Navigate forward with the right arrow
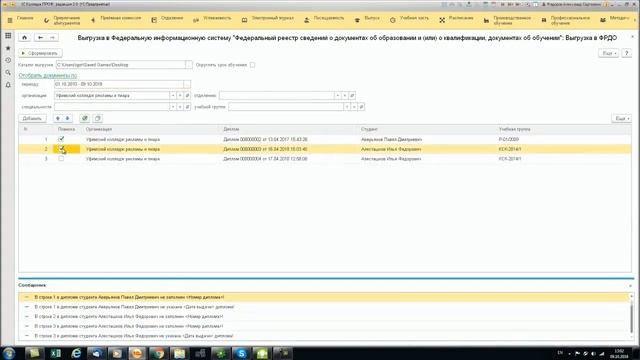Image resolution: width=640 pixels, height=360 pixels. [52, 38]
